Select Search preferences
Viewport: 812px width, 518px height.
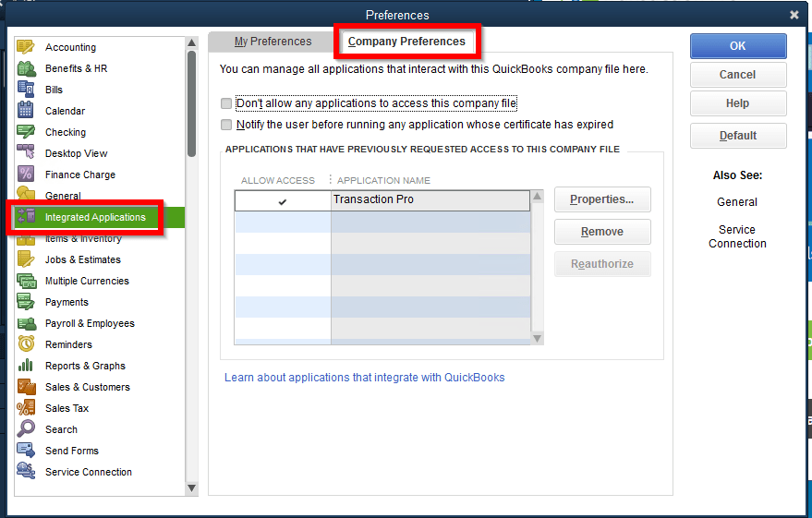[x=61, y=429]
